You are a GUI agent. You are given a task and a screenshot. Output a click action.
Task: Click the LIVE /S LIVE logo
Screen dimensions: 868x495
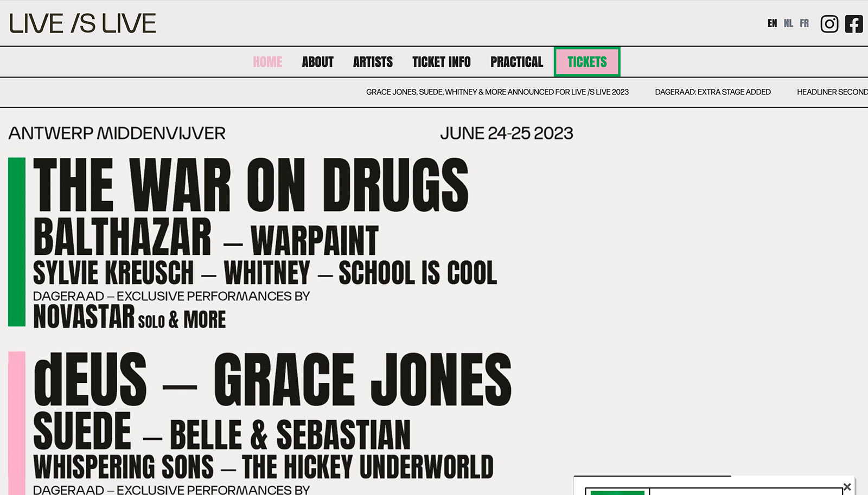[x=82, y=24]
